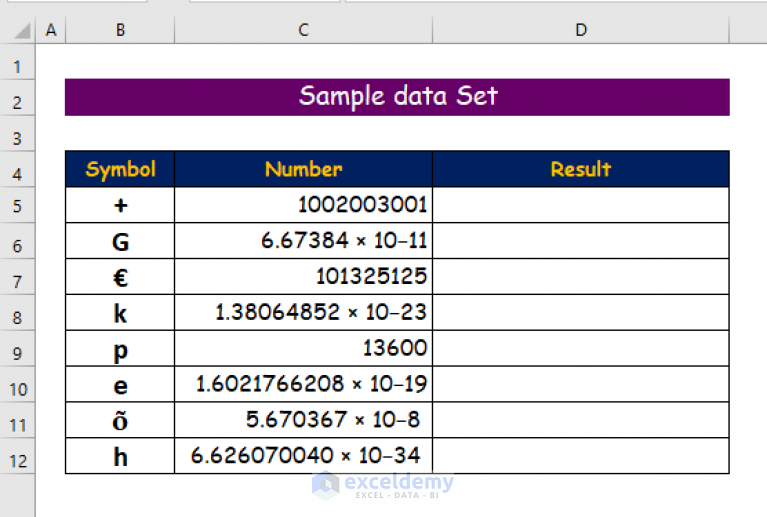The image size is (767, 517).
Task: Click the 'Symbol' header cell
Action: 120,169
